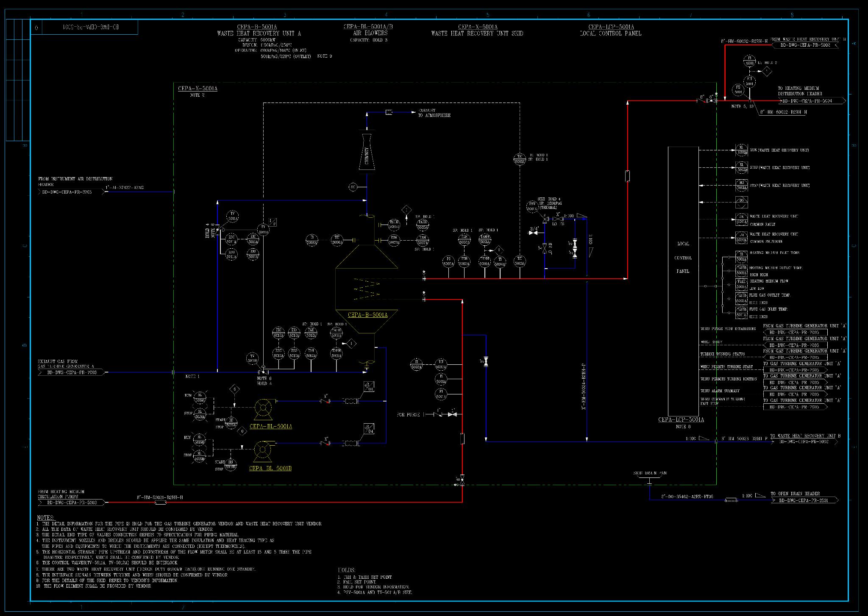
Task: Select the CEPA-X-5001A skid boundary label
Action: click(x=198, y=89)
